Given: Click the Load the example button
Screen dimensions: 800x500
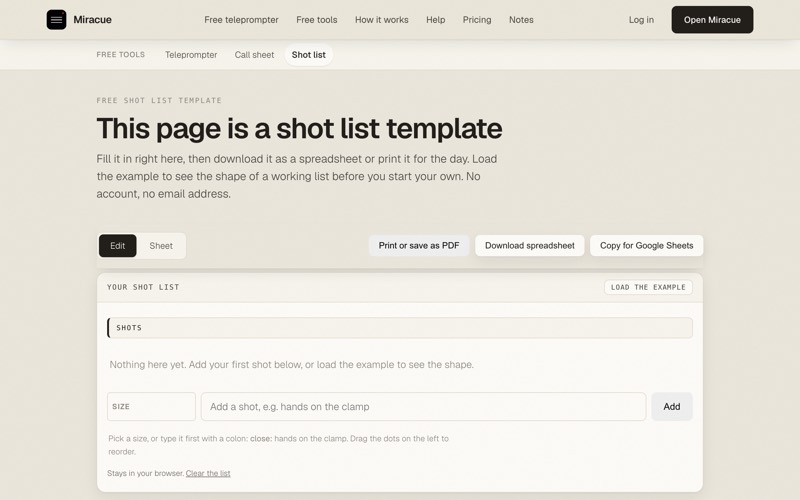Looking at the screenshot, I should pos(648,287).
